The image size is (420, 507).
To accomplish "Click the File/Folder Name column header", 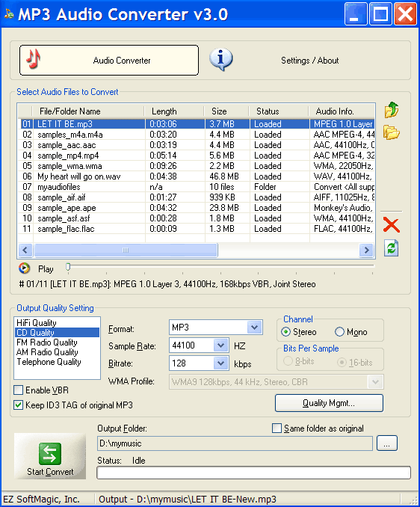I will pos(88,111).
